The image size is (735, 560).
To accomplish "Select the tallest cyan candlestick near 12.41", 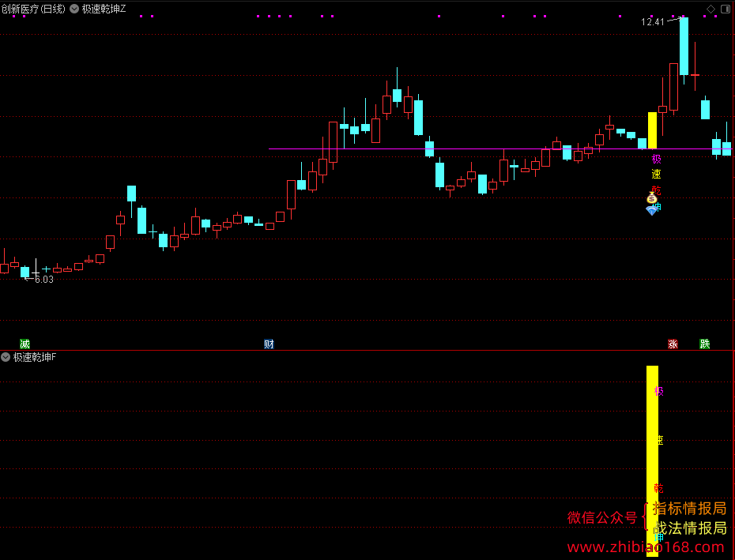I will click(684, 46).
